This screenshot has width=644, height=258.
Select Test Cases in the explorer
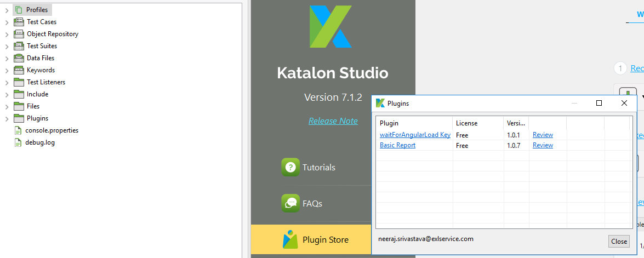42,22
